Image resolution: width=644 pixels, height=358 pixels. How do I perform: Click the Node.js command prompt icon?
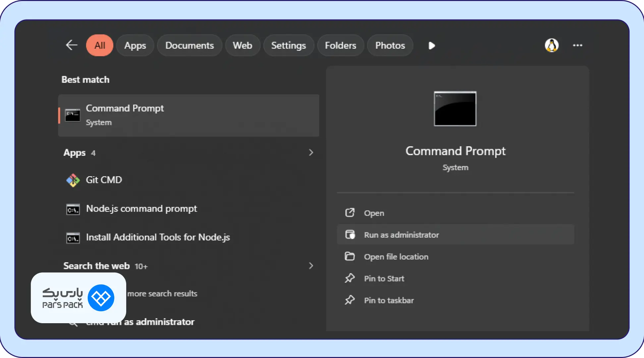[73, 209]
